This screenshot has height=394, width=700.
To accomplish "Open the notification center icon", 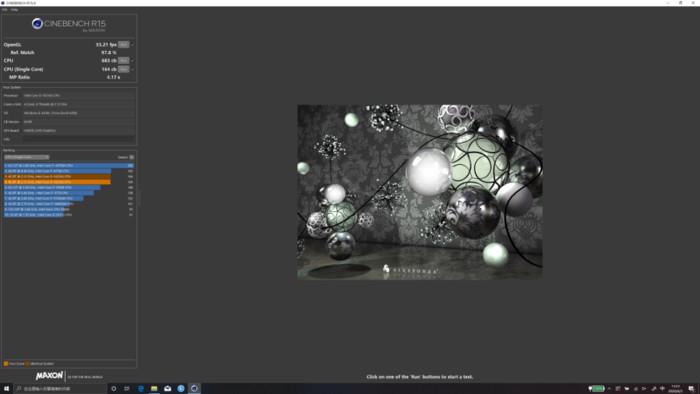I will (x=691, y=389).
